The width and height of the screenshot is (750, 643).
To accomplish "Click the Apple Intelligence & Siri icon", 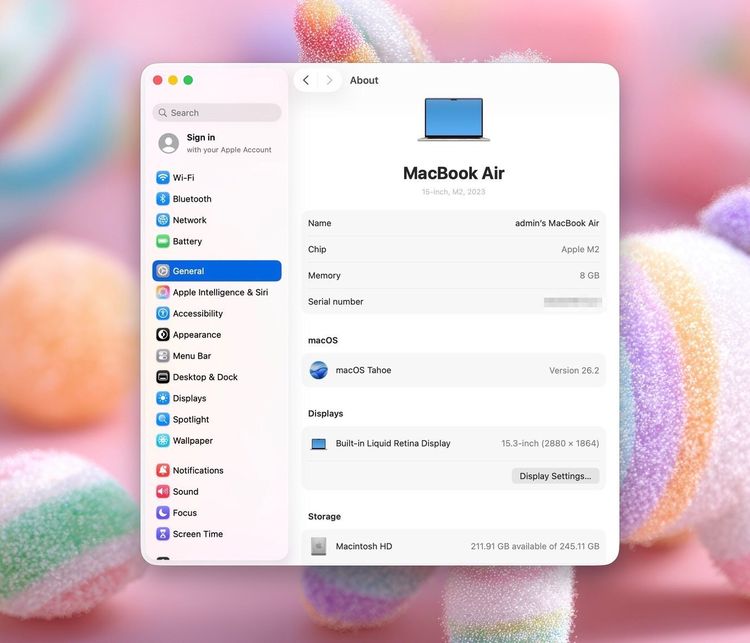I will [163, 292].
